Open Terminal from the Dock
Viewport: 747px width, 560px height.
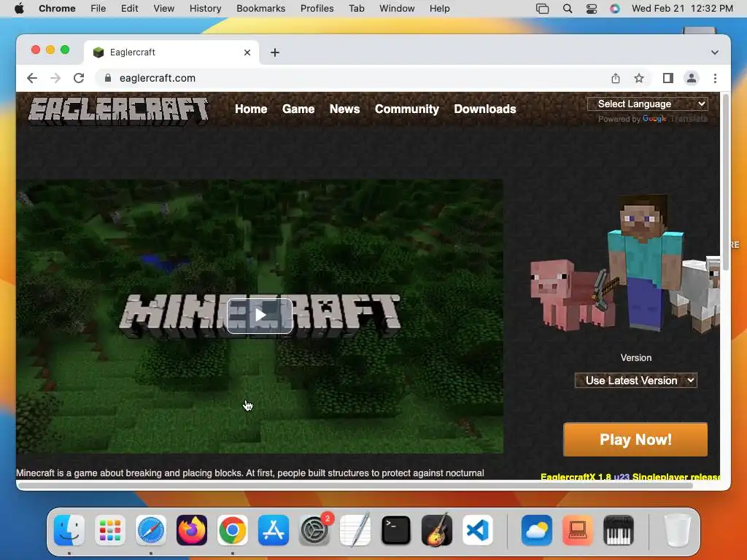(396, 530)
